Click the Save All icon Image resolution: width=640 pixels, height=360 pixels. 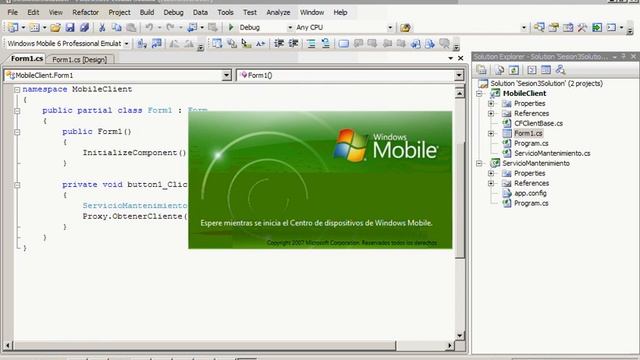84,27
